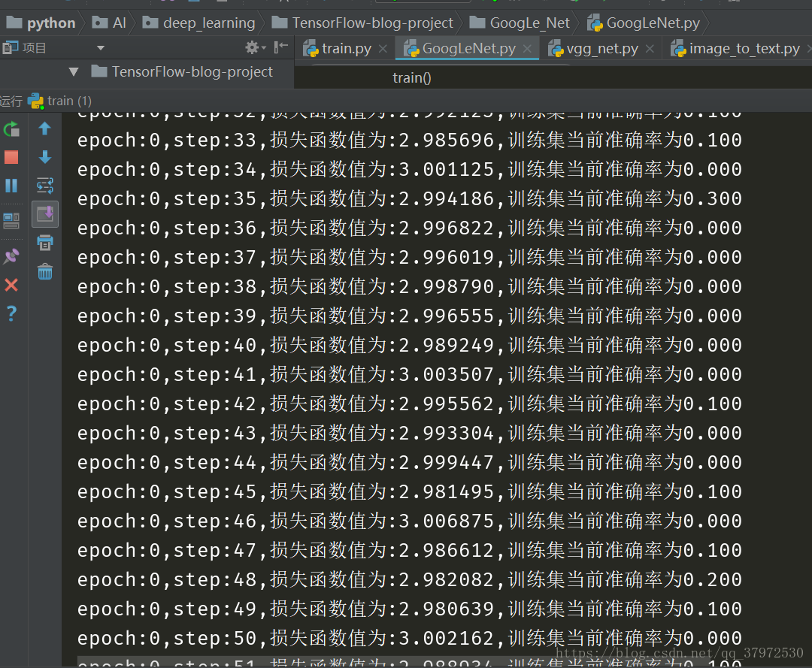Pause the program output
The height and width of the screenshot is (668, 812).
click(x=11, y=186)
